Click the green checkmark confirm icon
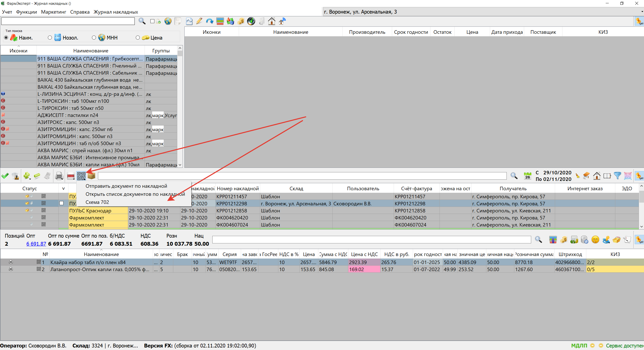This screenshot has height=350, width=644. click(x=5, y=176)
